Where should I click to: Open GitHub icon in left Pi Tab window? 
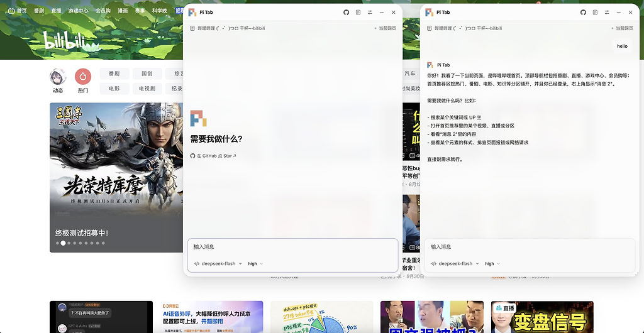[347, 13]
